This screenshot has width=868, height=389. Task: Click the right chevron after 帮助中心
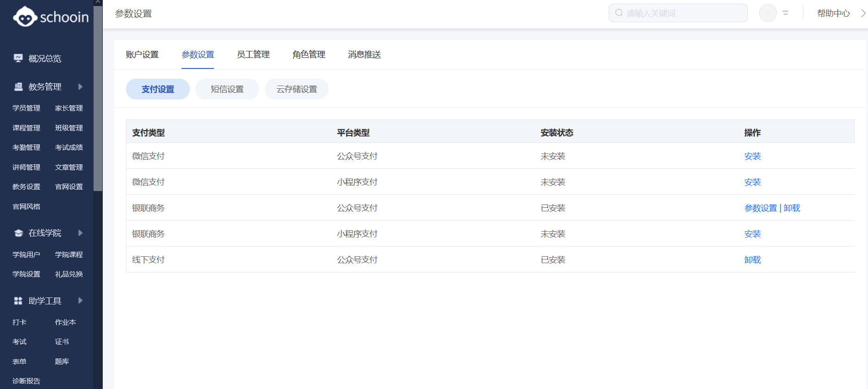tap(863, 13)
